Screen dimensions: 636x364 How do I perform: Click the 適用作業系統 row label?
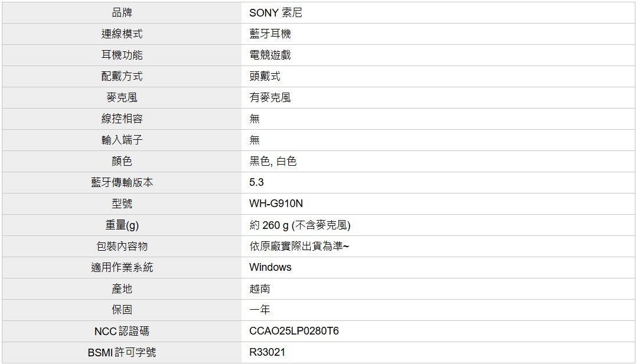[x=122, y=268]
